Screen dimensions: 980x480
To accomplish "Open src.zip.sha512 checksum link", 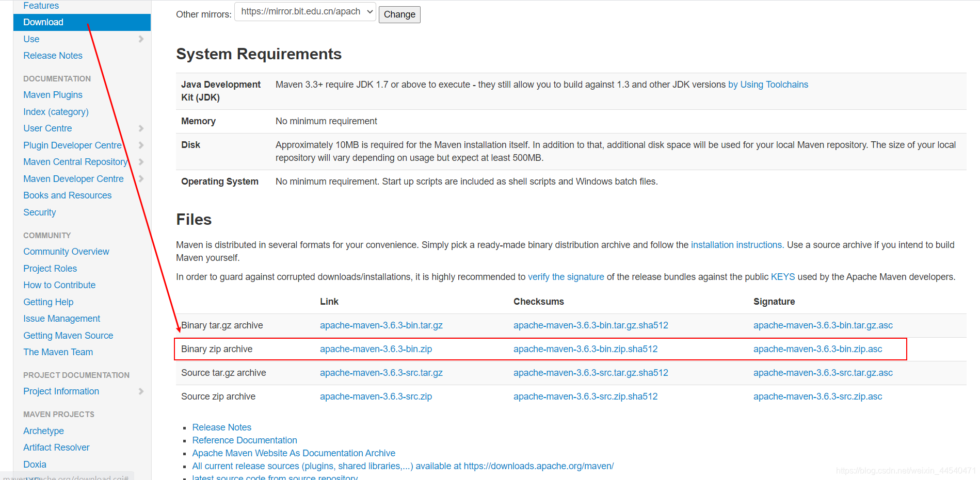I will click(x=585, y=396).
